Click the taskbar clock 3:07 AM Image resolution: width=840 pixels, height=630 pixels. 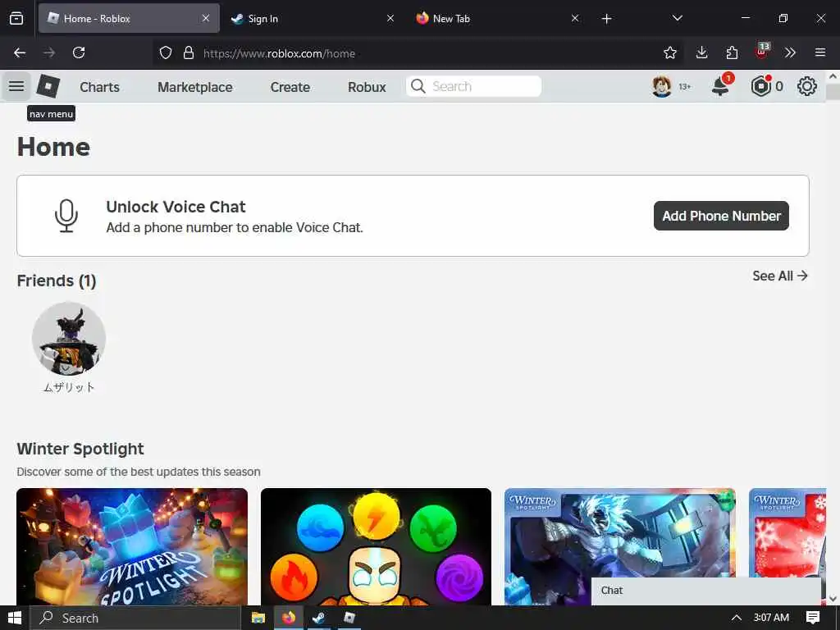pyautogui.click(x=771, y=618)
